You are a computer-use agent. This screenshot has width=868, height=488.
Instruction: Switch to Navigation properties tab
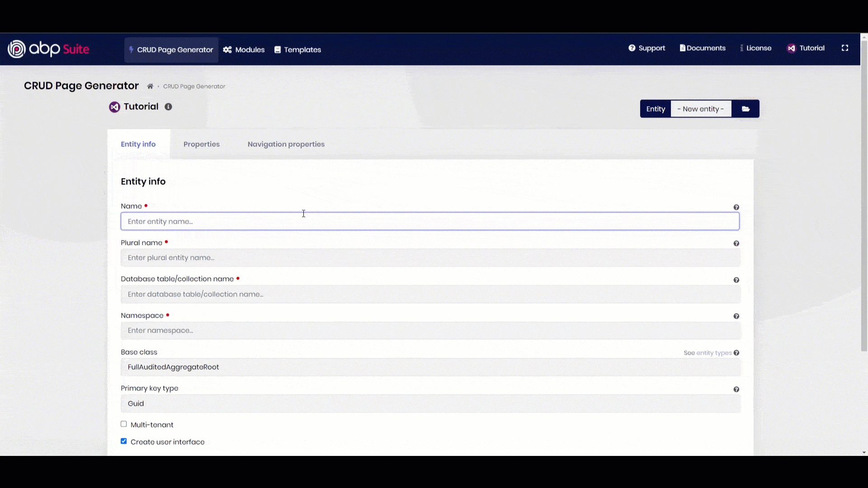(286, 144)
